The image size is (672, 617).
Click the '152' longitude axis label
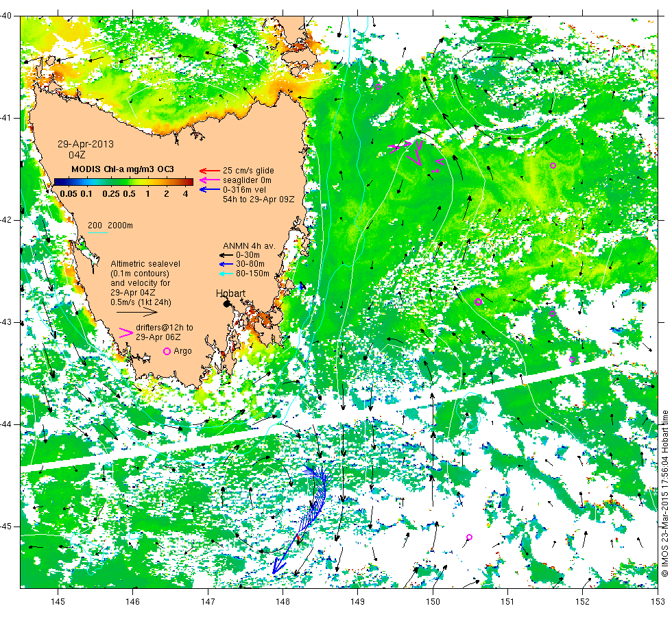pyautogui.click(x=583, y=602)
